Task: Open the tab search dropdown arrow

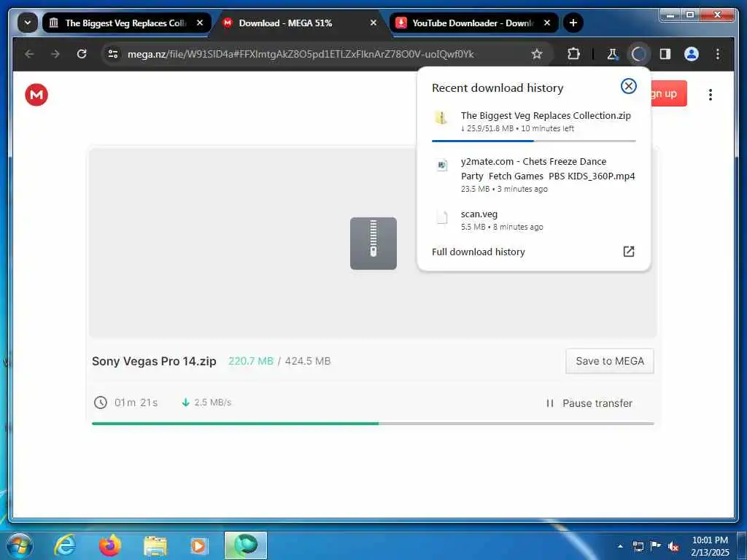Action: (x=28, y=23)
